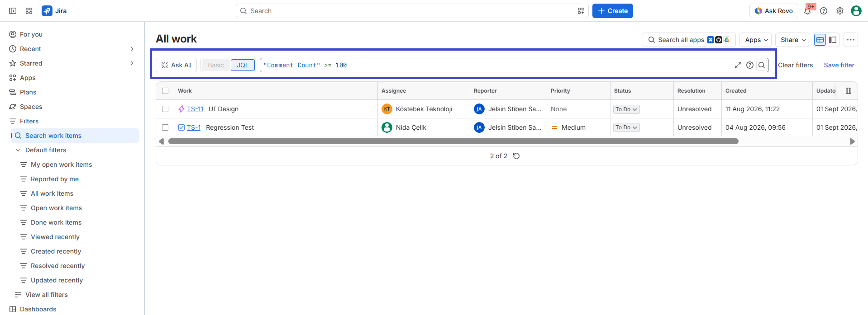
Task: Click the Ask Rovo button
Action: pos(774,11)
